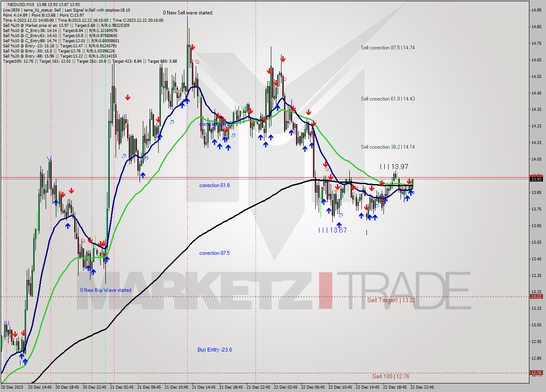Select the '0 New Buy Wave started' label
Screen dimensions: 546x392
[106, 290]
